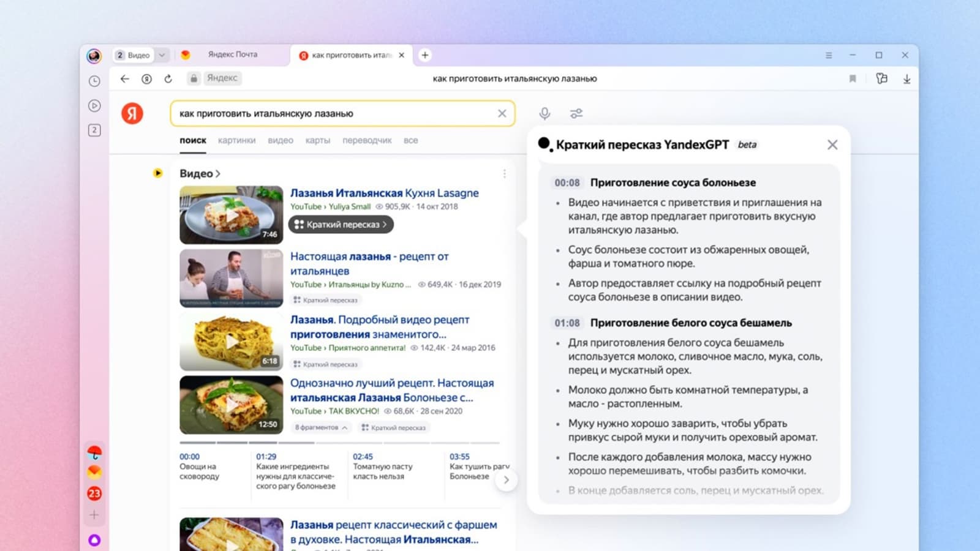Image resolution: width=980 pixels, height=551 pixels.
Task: Click Краткий пересказ button for Yuliya Small video
Action: click(x=341, y=225)
